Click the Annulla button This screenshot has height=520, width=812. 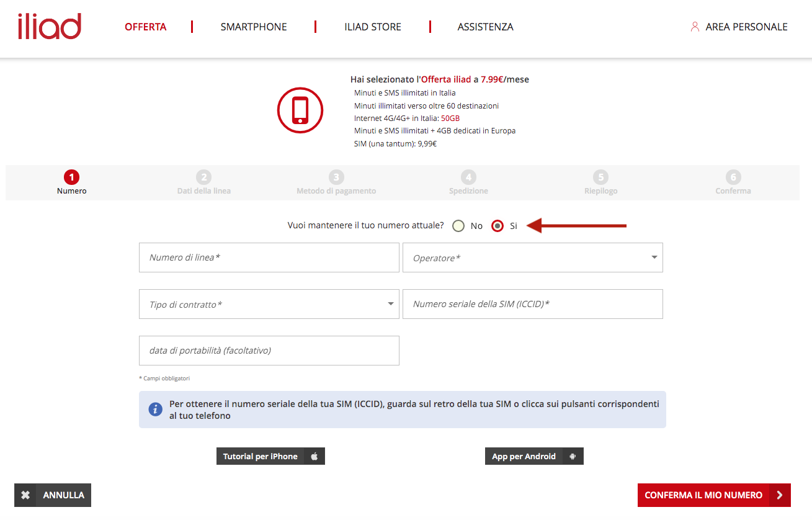pyautogui.click(x=53, y=495)
